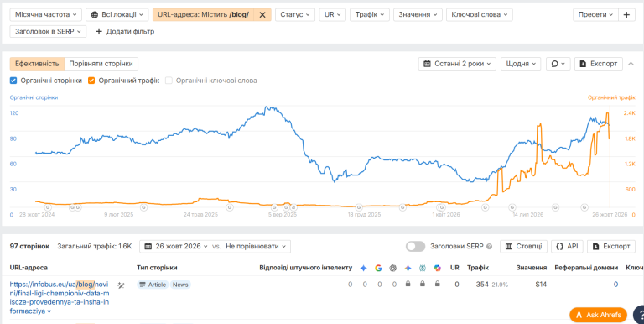Click the question mark help bubble
Screen dimensions: 644x324
coord(640,315)
